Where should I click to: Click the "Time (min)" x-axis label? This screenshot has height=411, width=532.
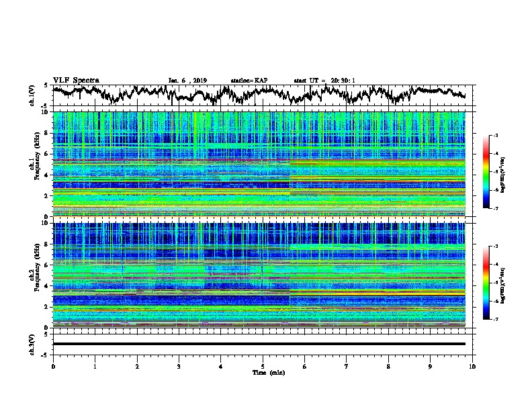(x=269, y=373)
